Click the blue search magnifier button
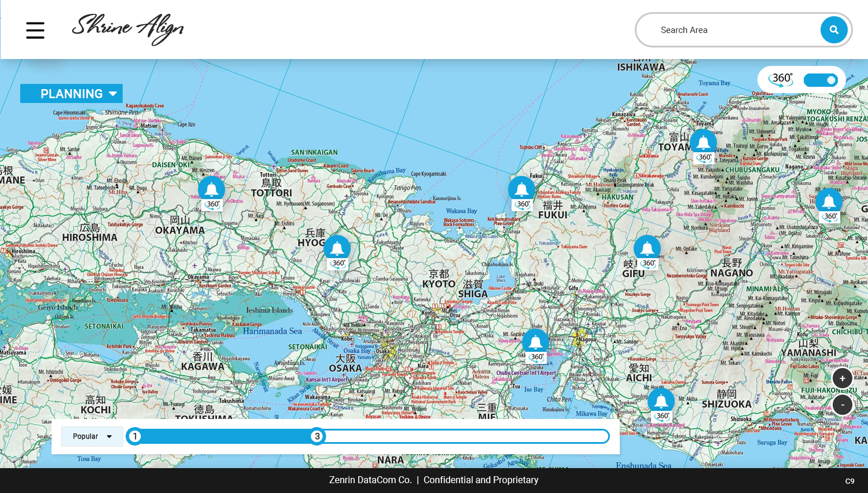The height and width of the screenshot is (493, 868). pos(833,30)
